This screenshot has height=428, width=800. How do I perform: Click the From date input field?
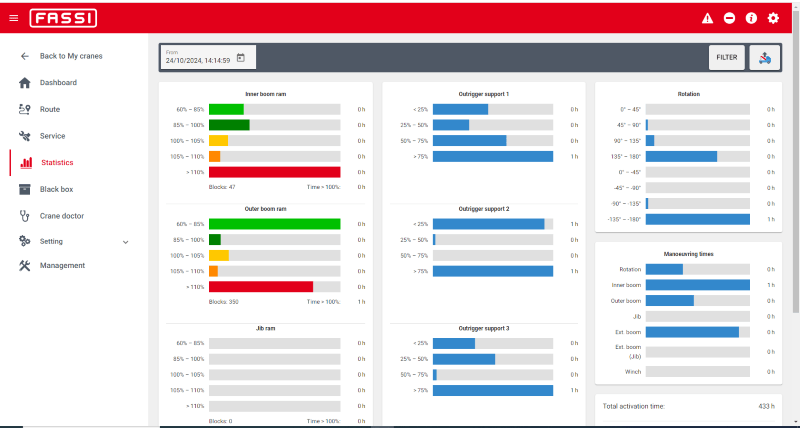(x=208, y=57)
